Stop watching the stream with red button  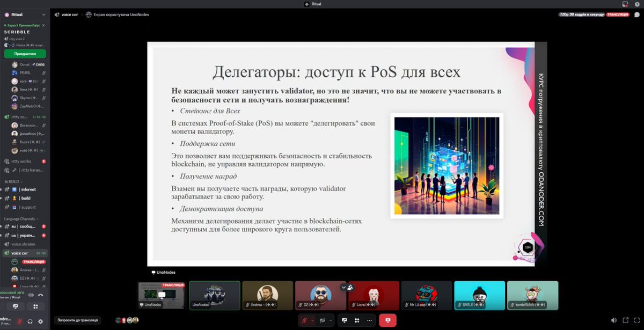(x=388, y=320)
